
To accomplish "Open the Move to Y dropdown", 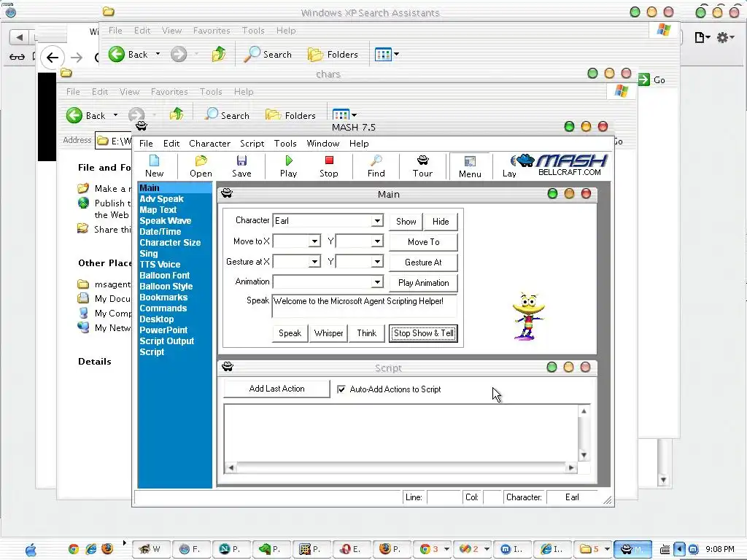I will pyautogui.click(x=377, y=241).
